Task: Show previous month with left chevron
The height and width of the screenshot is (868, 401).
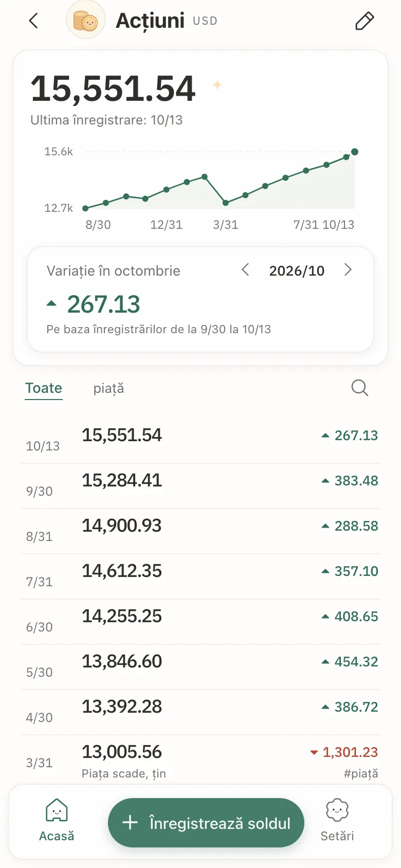Action: click(x=245, y=270)
